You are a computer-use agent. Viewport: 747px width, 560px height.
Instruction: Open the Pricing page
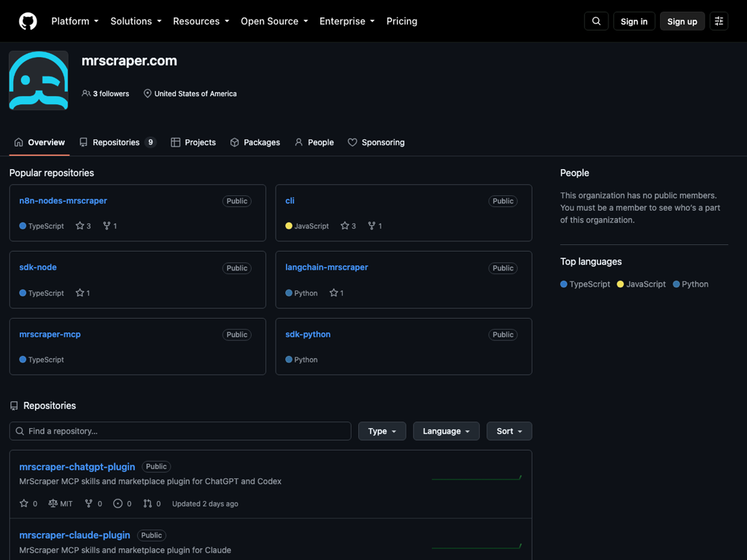point(402,21)
